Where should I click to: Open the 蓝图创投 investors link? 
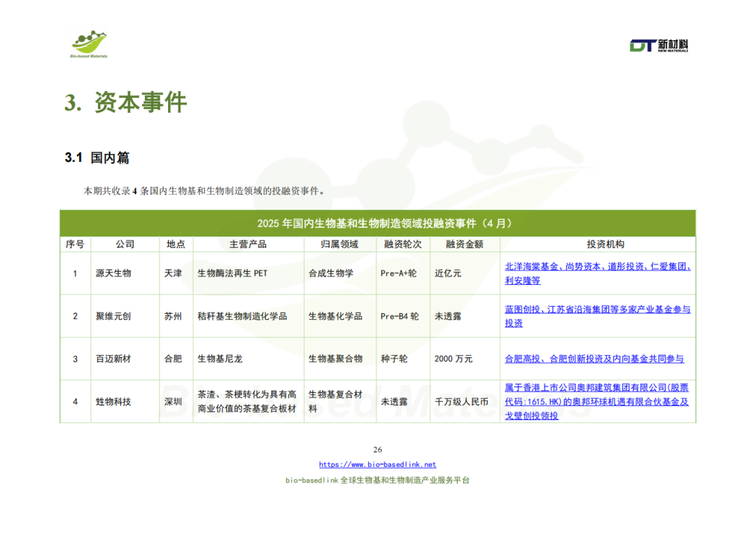click(x=597, y=317)
